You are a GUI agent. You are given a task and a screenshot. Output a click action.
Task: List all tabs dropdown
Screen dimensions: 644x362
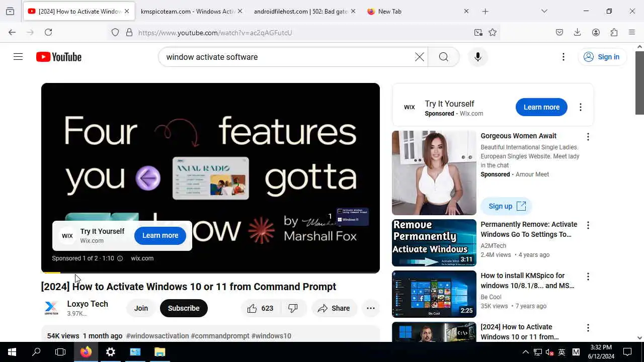coord(544,11)
